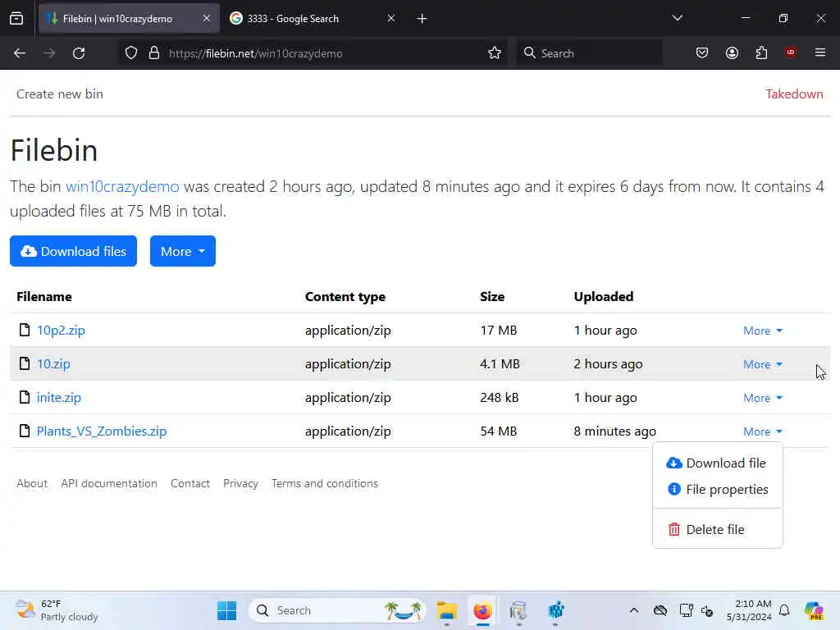Show hidden tray icons chevron

pos(634,610)
